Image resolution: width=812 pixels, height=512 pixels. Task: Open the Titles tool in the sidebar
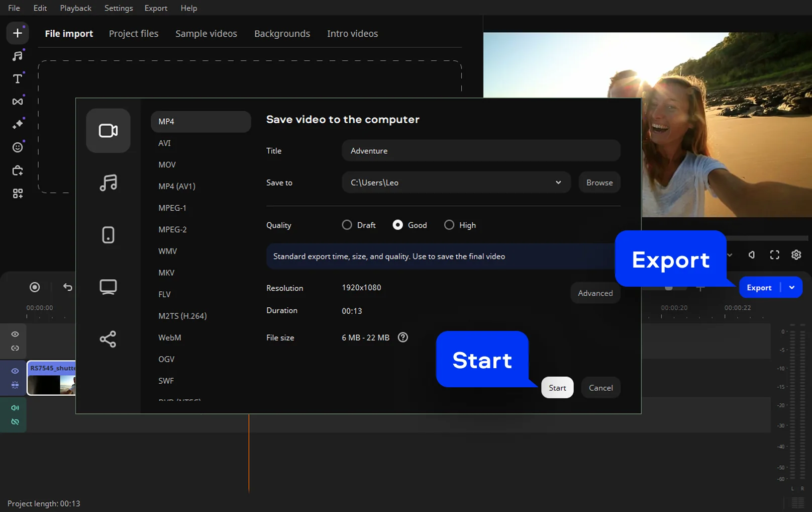[x=18, y=79]
